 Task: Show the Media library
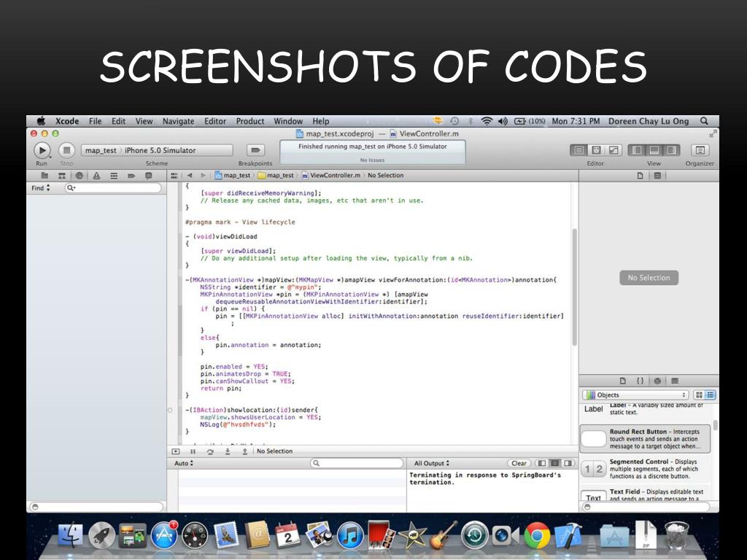(x=675, y=381)
